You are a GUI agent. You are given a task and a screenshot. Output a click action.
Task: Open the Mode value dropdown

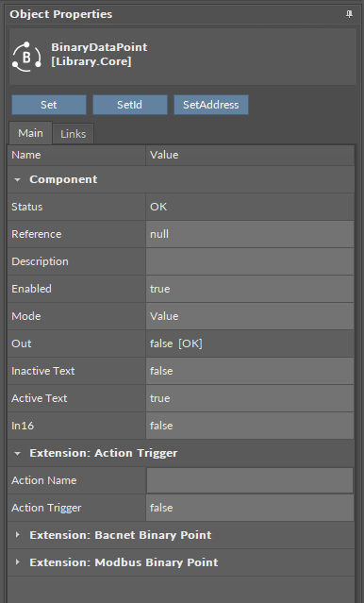[250, 316]
